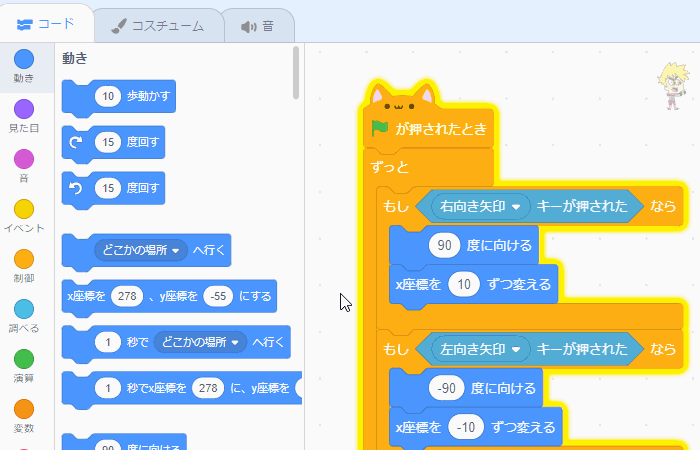Viewport: 700px width, 450px height.
Task: Select the pink 音 sound category circle
Action: click(x=24, y=159)
